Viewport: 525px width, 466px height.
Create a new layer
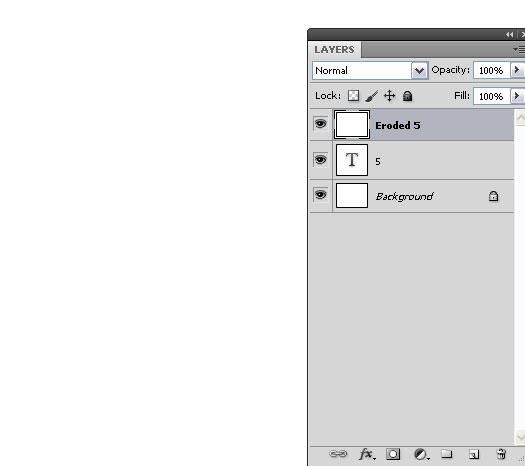click(x=473, y=454)
